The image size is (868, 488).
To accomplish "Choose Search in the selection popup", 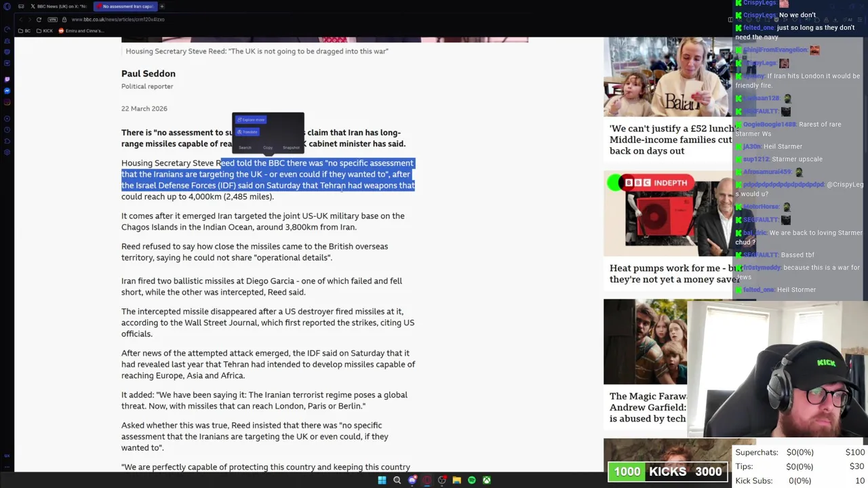I will pyautogui.click(x=245, y=147).
